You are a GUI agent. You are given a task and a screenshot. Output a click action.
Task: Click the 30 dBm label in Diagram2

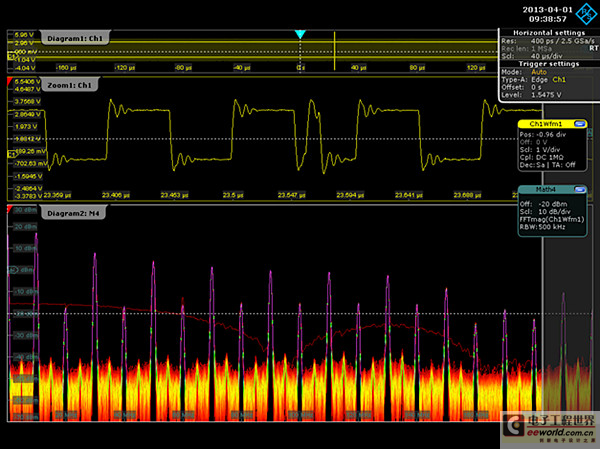click(x=25, y=210)
